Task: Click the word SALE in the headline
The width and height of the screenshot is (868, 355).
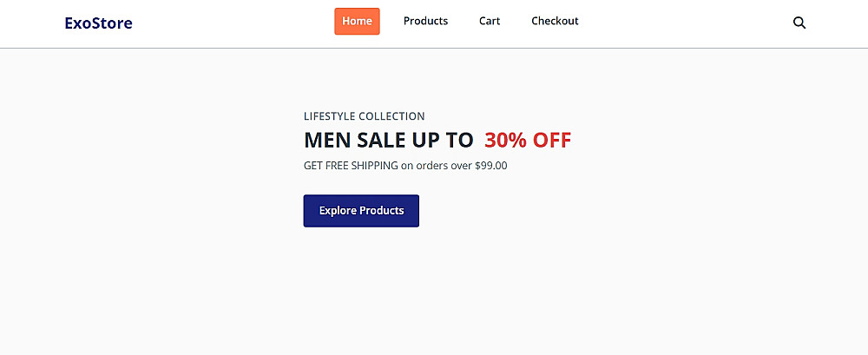Action: [381, 140]
